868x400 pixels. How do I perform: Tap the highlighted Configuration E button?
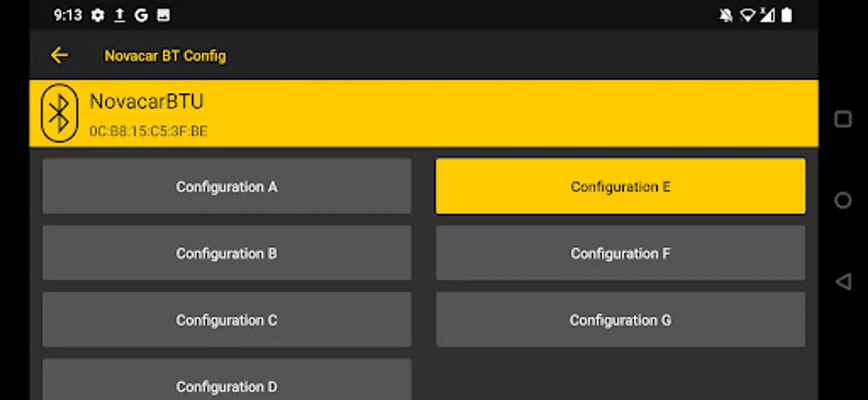click(620, 187)
